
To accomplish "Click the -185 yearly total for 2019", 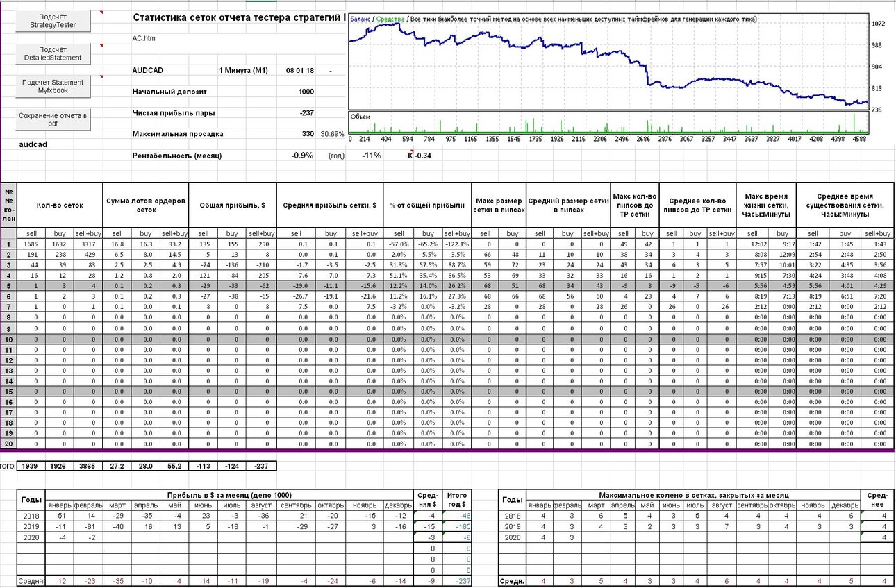I will 456,527.
